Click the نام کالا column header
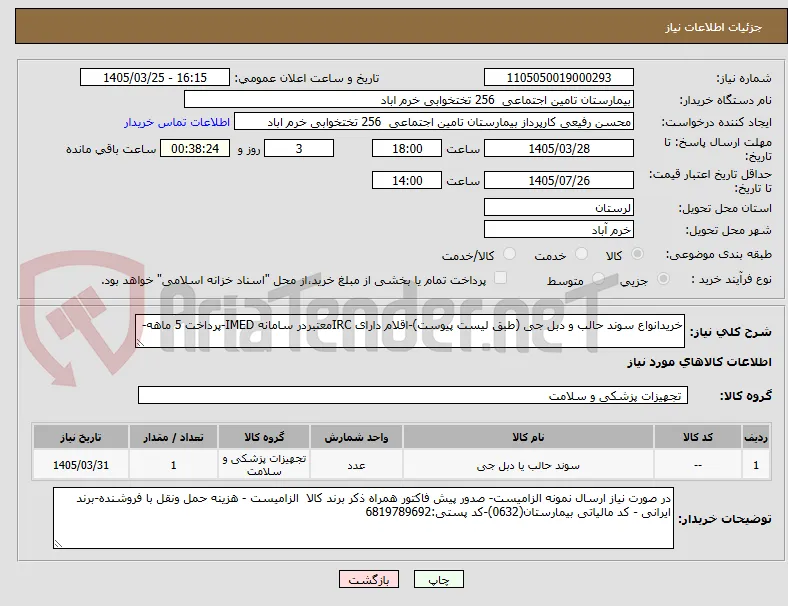 (528, 437)
